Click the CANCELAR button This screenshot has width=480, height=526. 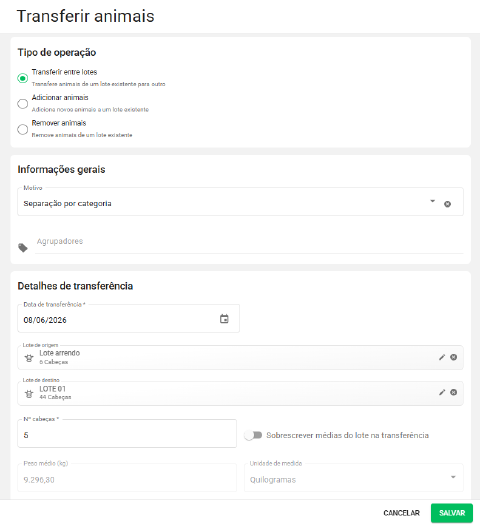(401, 513)
